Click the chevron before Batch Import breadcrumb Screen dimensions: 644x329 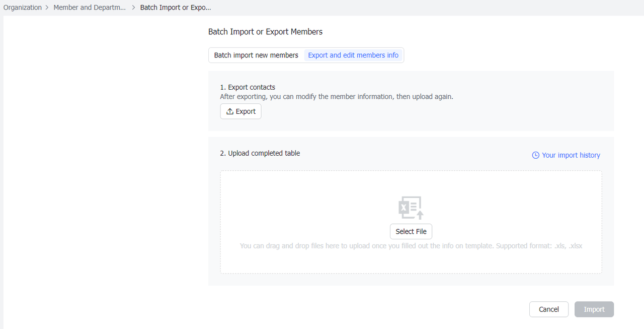pos(134,8)
